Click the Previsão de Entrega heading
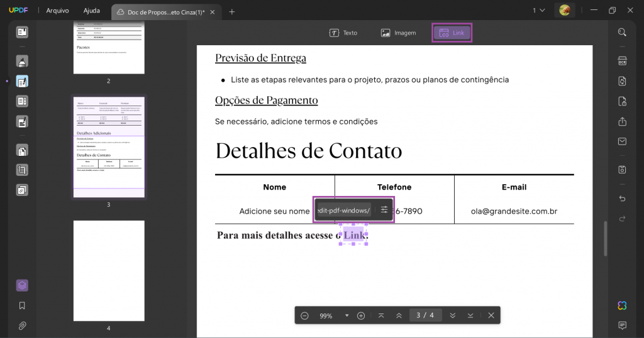644x338 pixels. (x=260, y=58)
